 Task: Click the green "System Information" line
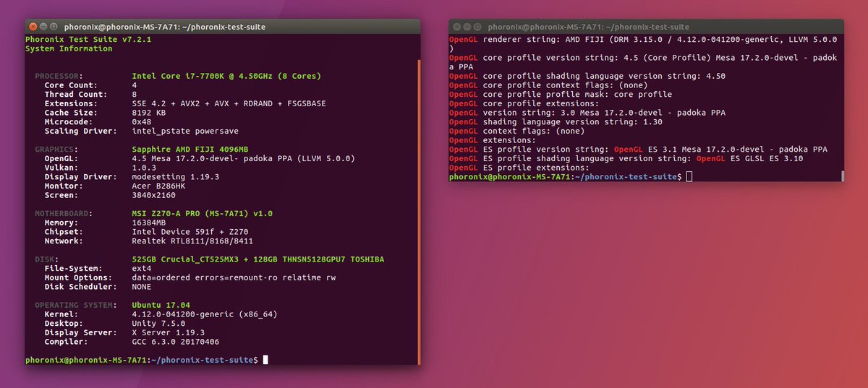click(69, 48)
